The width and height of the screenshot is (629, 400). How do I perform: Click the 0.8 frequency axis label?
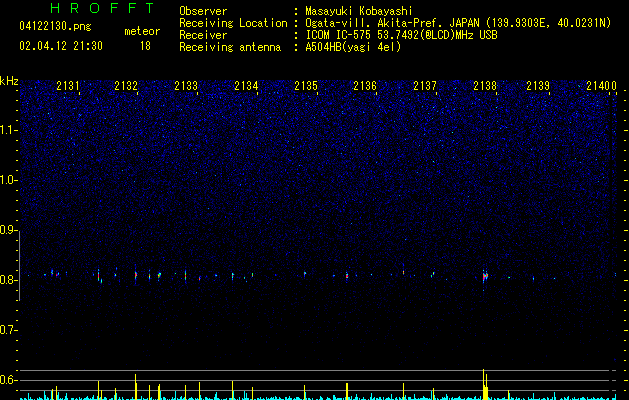pyautogui.click(x=8, y=280)
